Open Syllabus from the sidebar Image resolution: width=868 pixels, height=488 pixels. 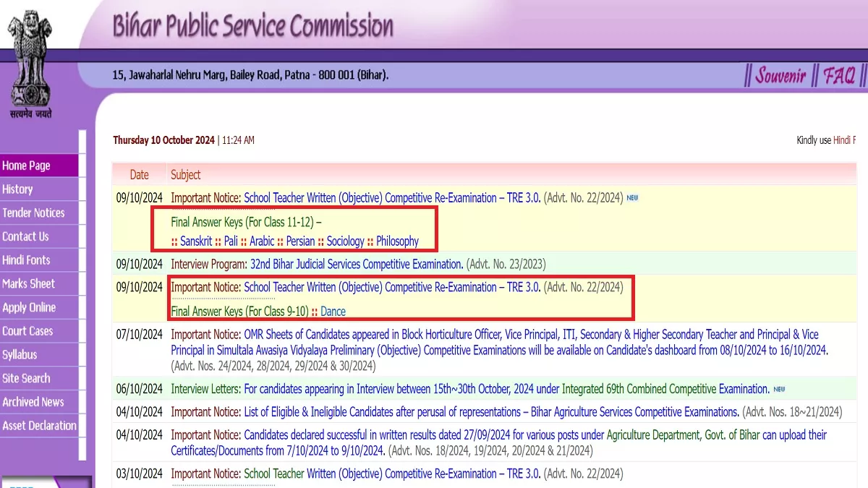[40, 355]
